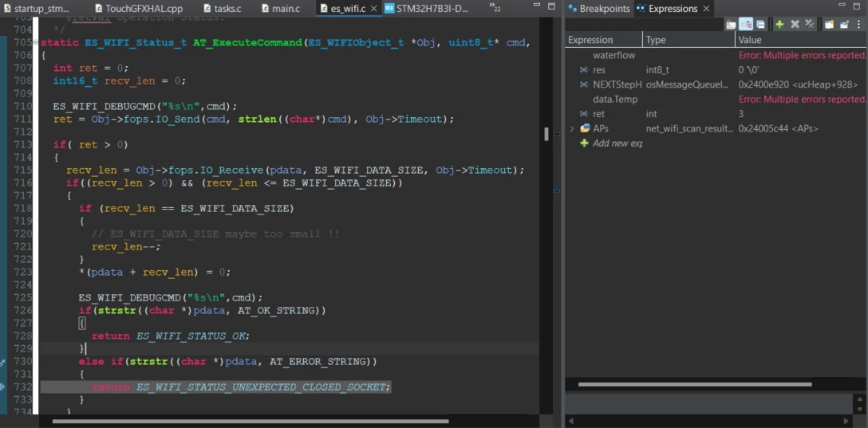Click the value 3 of ret

(741, 114)
